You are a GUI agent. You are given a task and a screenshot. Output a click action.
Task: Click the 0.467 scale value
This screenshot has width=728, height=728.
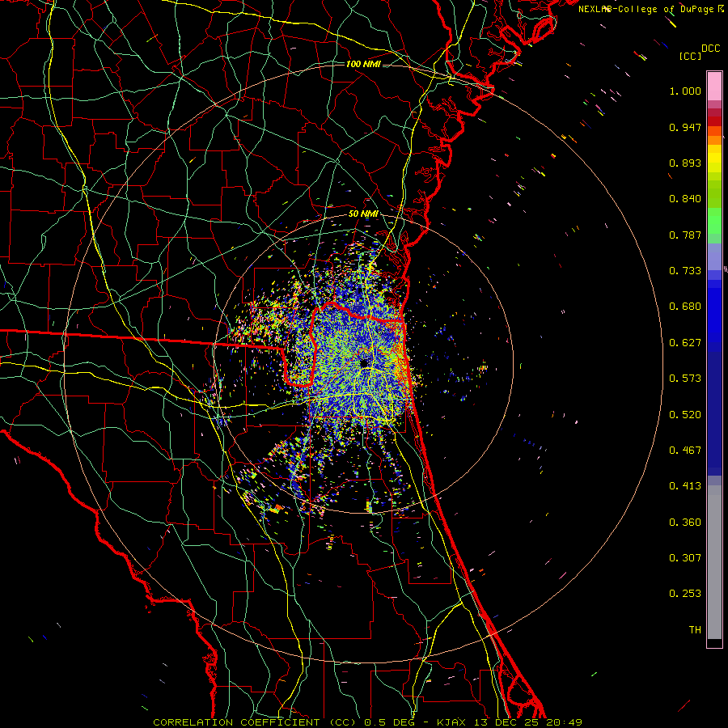coord(685,451)
